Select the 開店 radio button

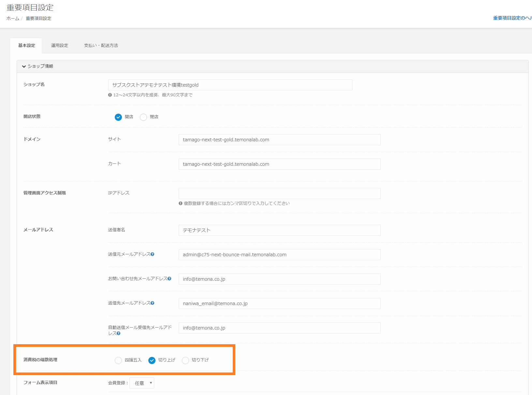118,117
